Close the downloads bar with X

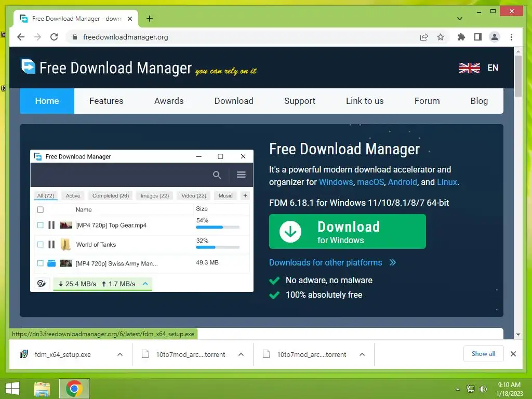(513, 354)
